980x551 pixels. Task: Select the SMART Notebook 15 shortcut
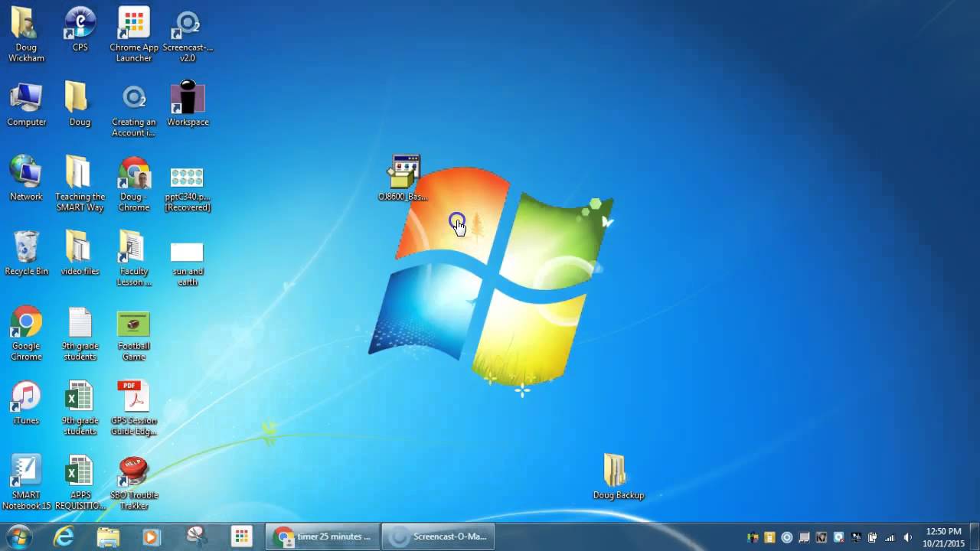click(x=26, y=484)
